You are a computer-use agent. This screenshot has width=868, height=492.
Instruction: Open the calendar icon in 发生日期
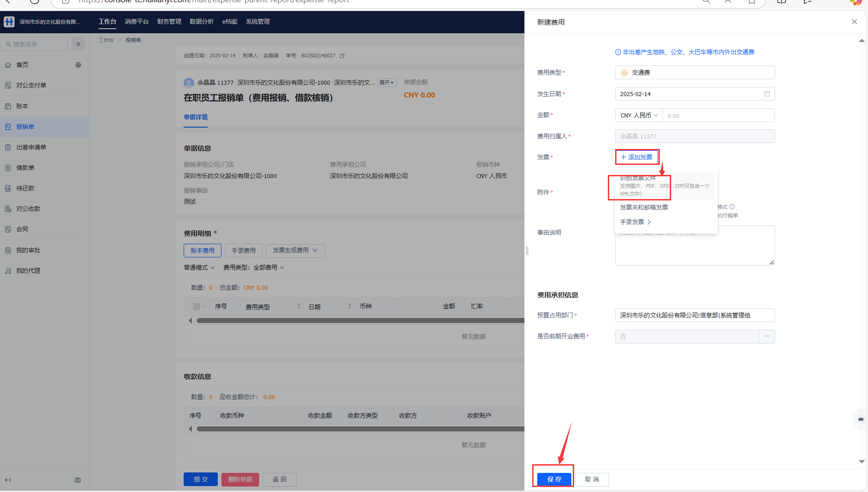click(767, 94)
